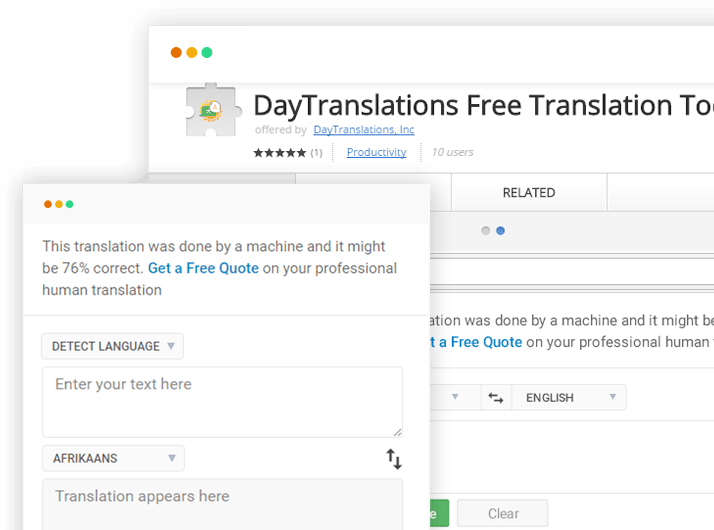Select the blue carousel indicator dot
Viewport: 714px width, 530px height.
(500, 230)
